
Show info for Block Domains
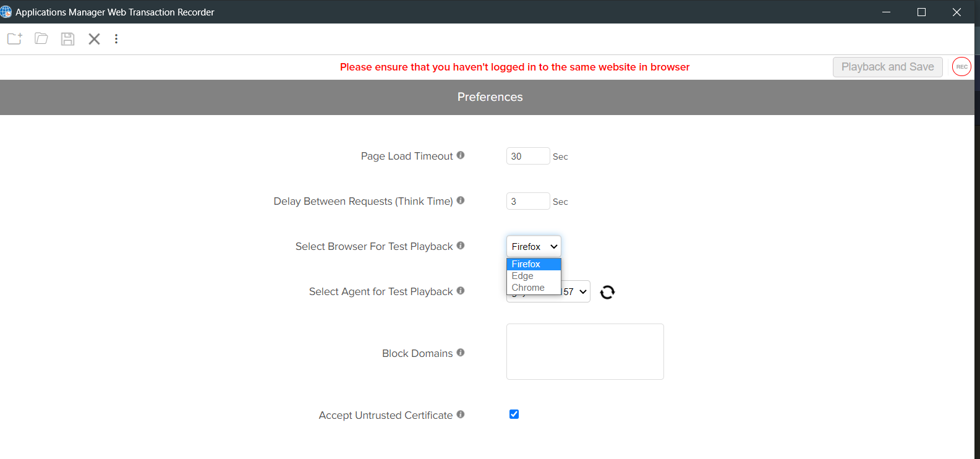click(x=461, y=353)
